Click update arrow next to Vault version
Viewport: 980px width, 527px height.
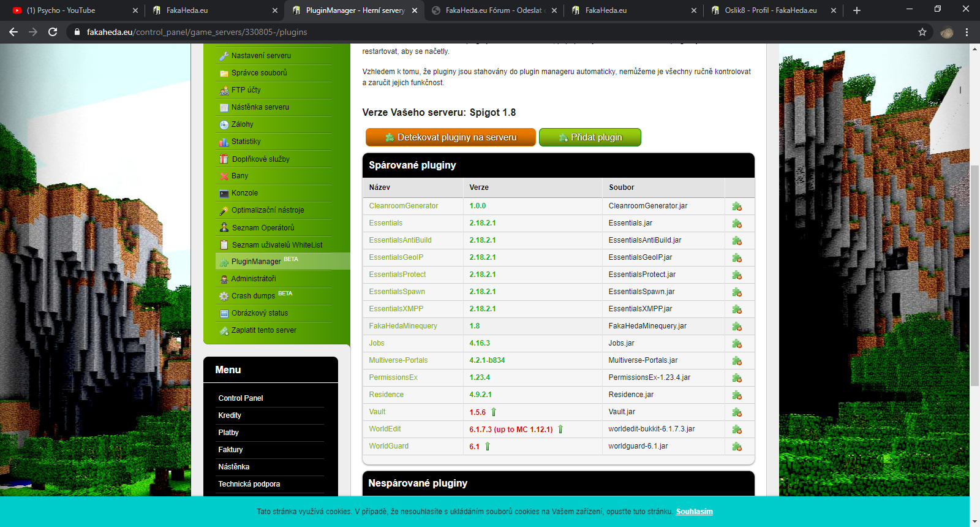click(x=494, y=412)
